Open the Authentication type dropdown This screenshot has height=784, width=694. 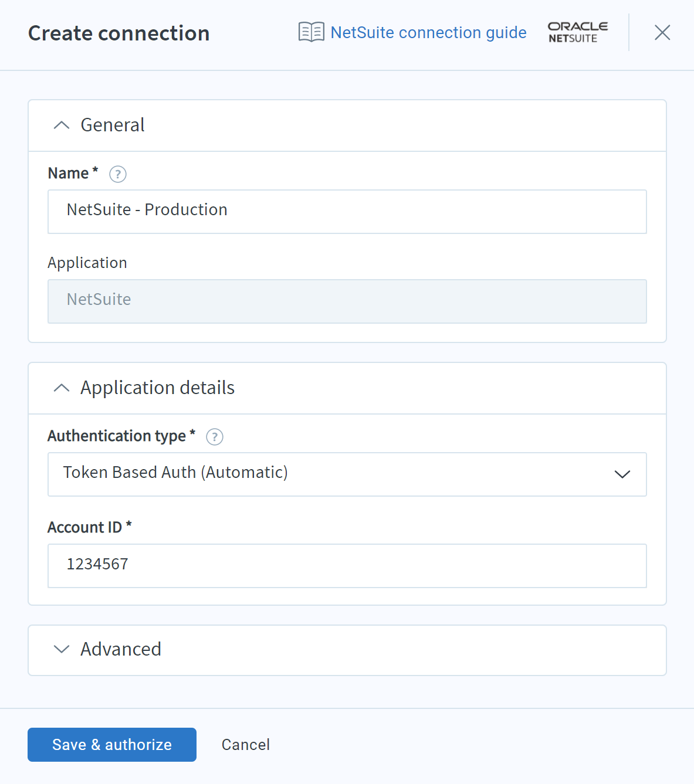[x=347, y=474]
